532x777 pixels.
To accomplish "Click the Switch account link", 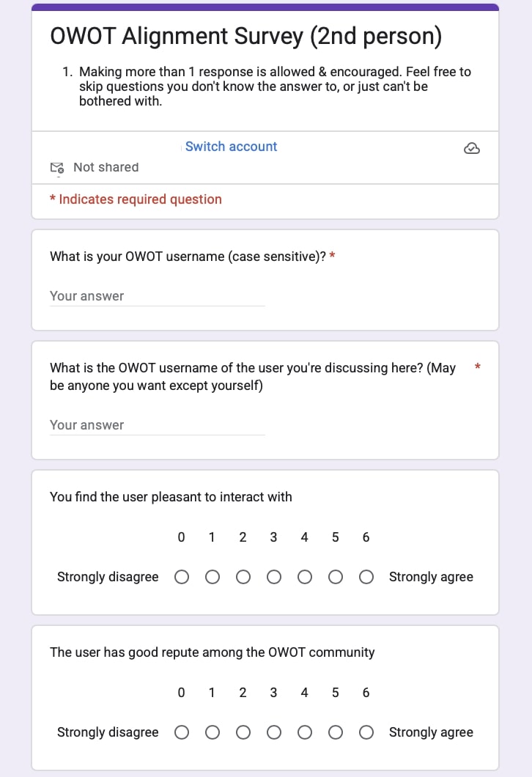I will pos(231,147).
